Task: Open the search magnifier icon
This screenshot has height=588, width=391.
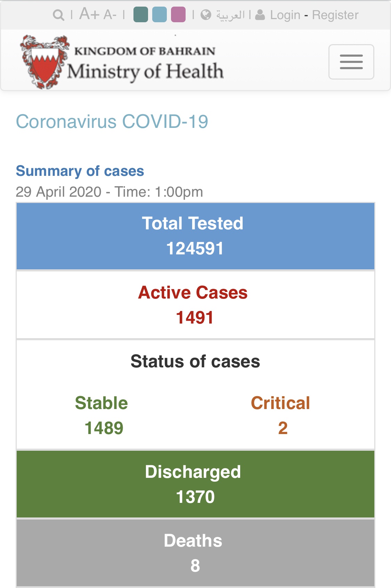Action: tap(58, 15)
